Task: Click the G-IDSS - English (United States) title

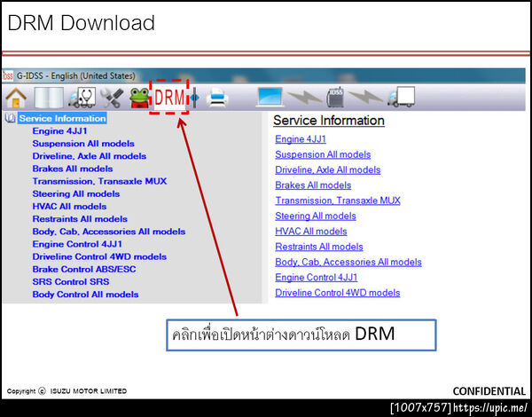Action: (x=75, y=75)
